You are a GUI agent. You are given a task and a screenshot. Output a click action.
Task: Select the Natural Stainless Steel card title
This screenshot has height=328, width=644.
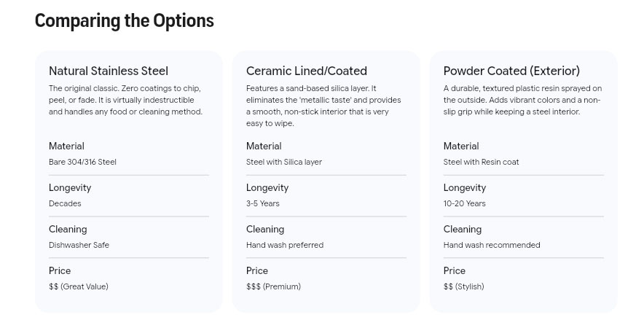coord(109,71)
